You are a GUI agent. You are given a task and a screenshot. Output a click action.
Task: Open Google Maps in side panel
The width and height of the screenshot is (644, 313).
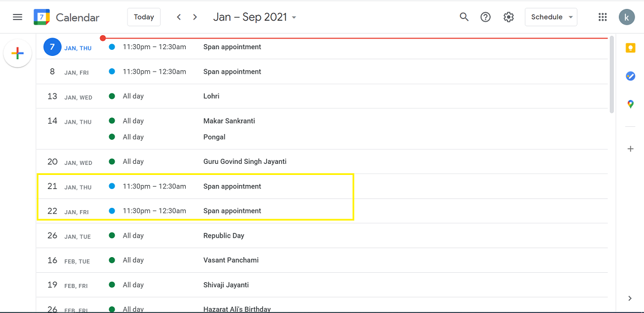(x=631, y=104)
